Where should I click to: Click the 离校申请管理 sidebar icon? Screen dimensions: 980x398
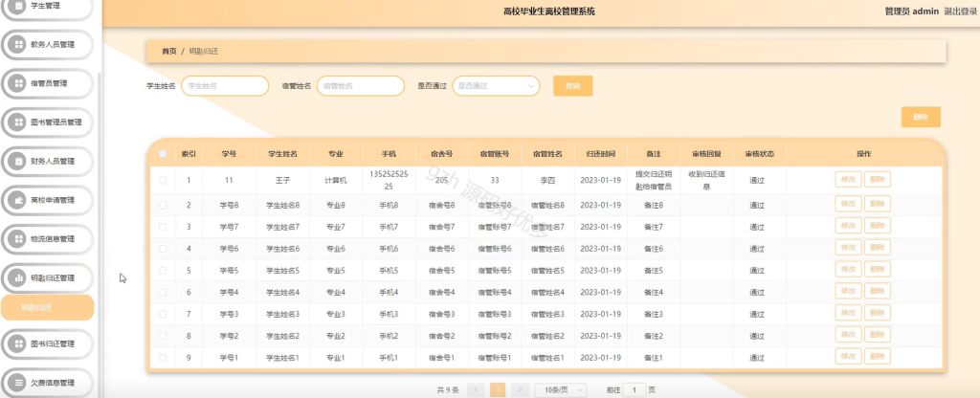tap(18, 201)
